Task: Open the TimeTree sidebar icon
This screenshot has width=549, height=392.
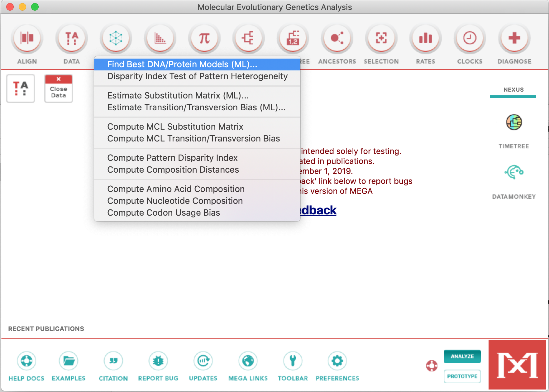Action: click(513, 122)
